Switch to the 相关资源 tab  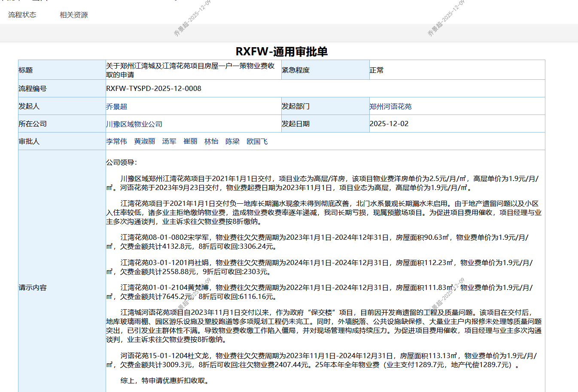tap(73, 15)
